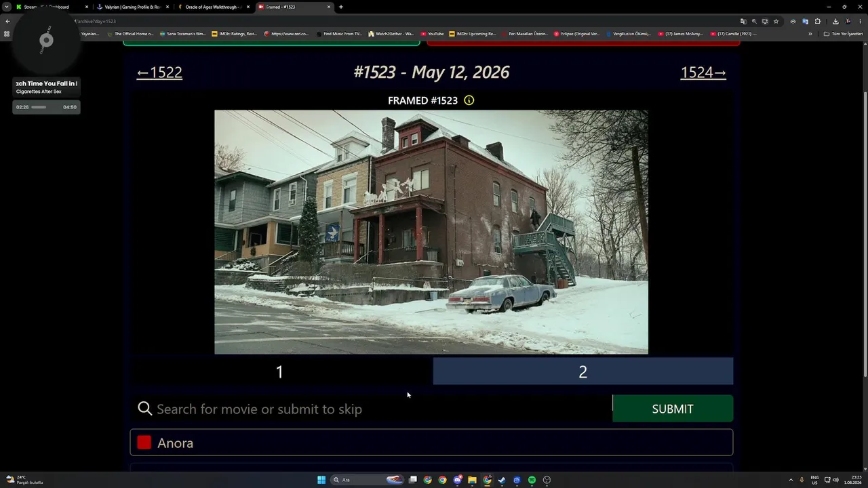The image size is (868, 488).
Task: Open the ENG US language switcher
Action: [x=814, y=480]
